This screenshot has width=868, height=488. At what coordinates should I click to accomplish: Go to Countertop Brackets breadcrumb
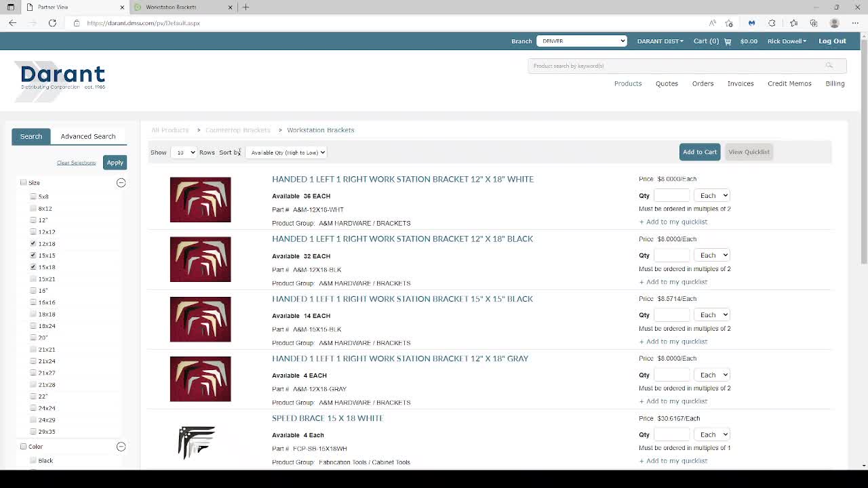coord(238,130)
